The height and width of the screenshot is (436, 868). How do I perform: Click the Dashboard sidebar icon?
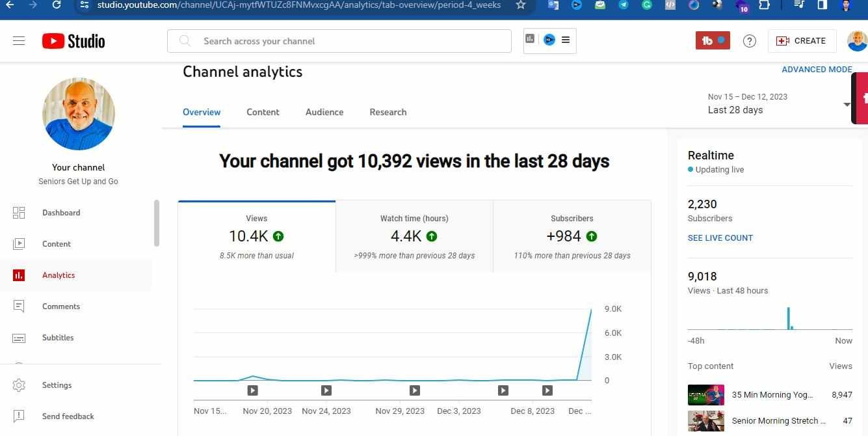click(x=19, y=213)
